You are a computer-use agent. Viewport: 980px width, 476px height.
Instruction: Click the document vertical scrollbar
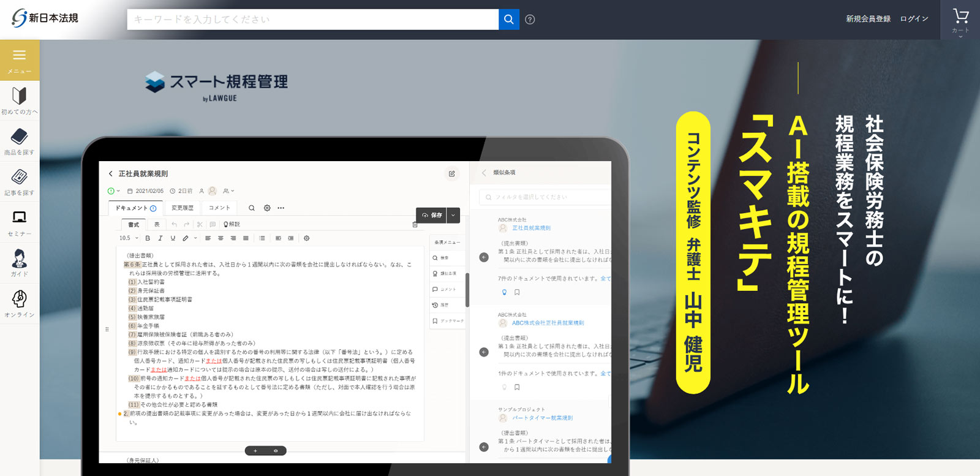467,290
